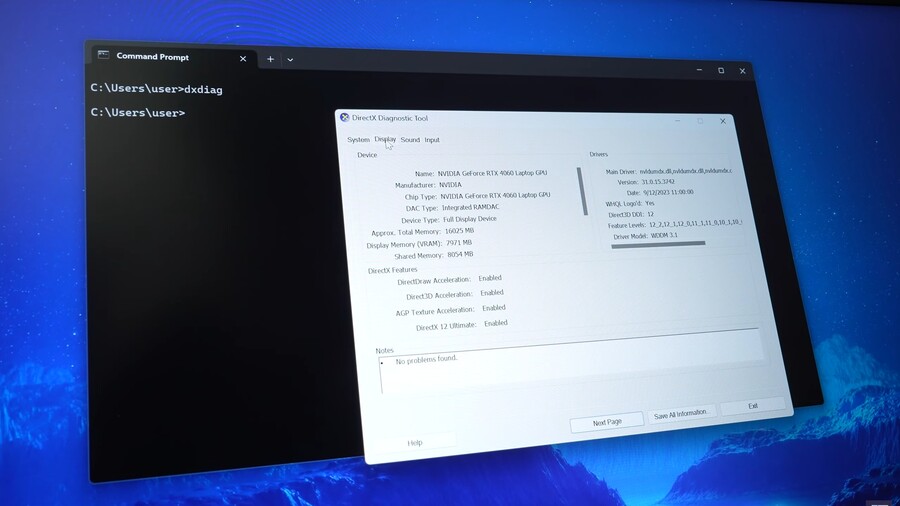The image size is (900, 506).
Task: Click the Device list vertical scrollbar
Action: [582, 191]
